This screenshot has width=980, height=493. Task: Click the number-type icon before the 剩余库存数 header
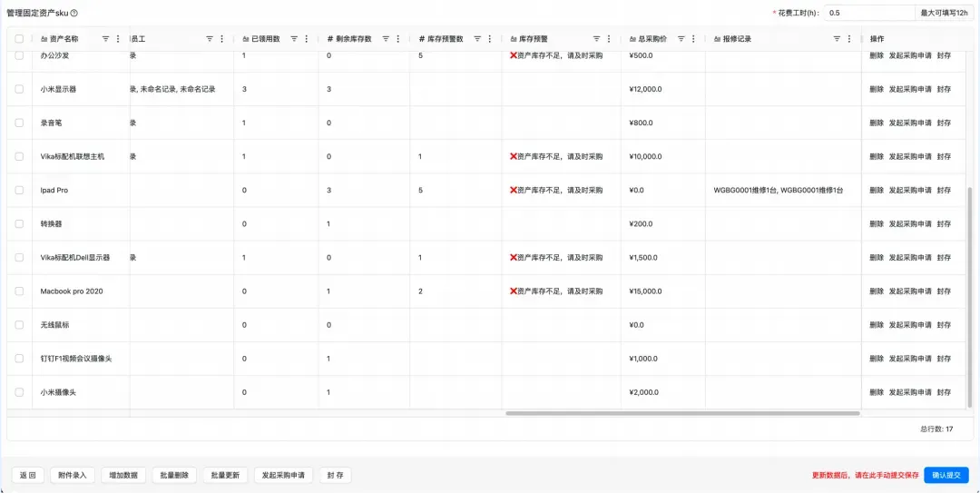tap(330, 39)
